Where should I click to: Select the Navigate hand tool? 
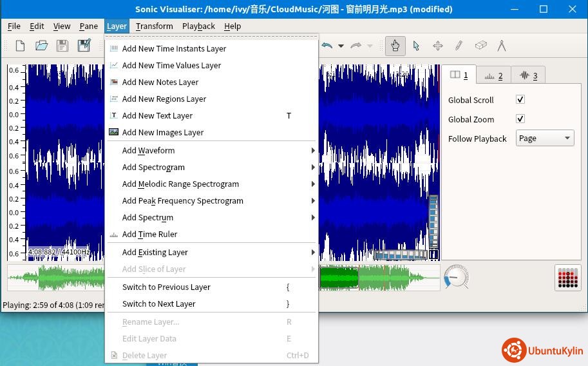395,46
